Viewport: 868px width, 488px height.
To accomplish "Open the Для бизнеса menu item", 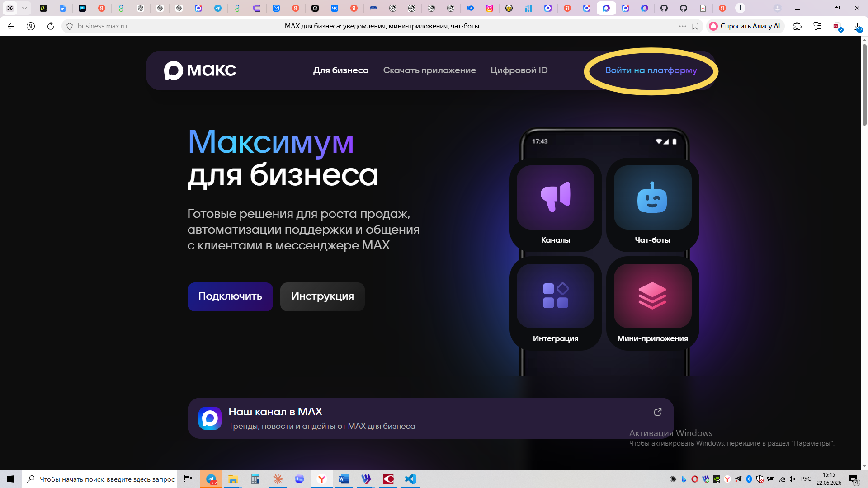I will tap(341, 70).
